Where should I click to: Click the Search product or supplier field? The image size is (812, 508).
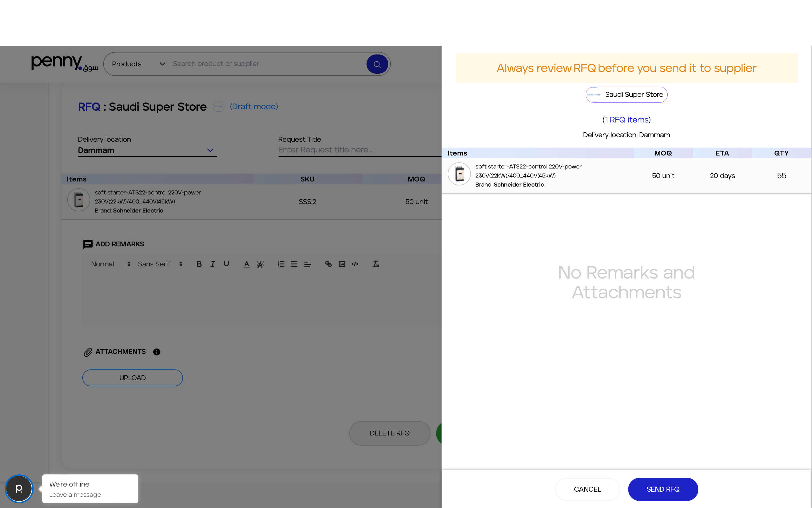268,64
